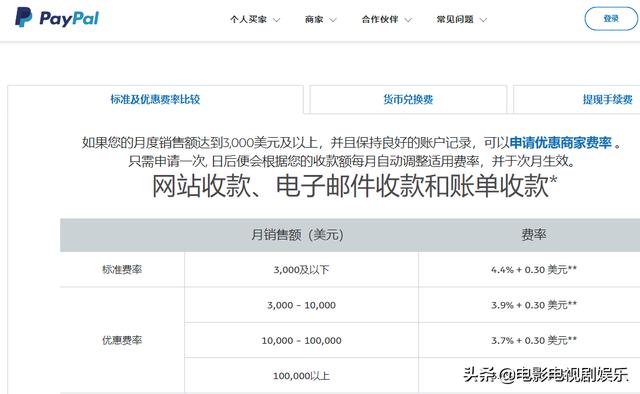640x394 pixels.
Task: Click the 4.4% + 0.30 美元 rate
Action: coord(534,269)
